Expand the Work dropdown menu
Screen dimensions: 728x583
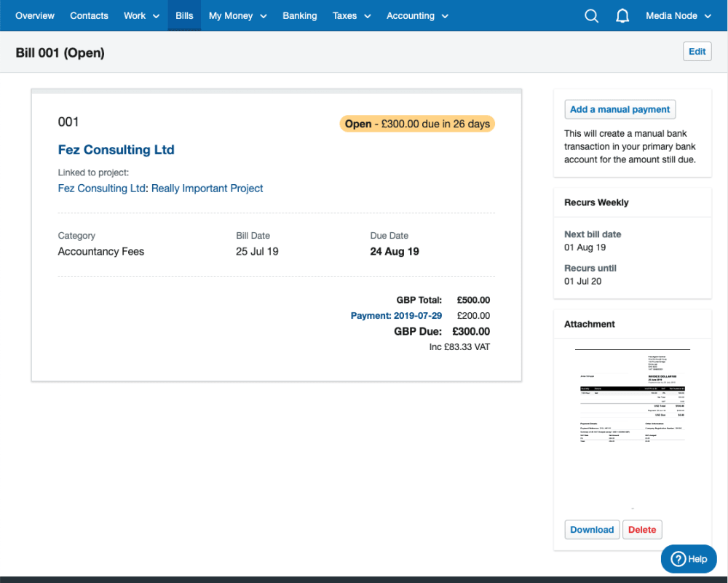tap(141, 16)
